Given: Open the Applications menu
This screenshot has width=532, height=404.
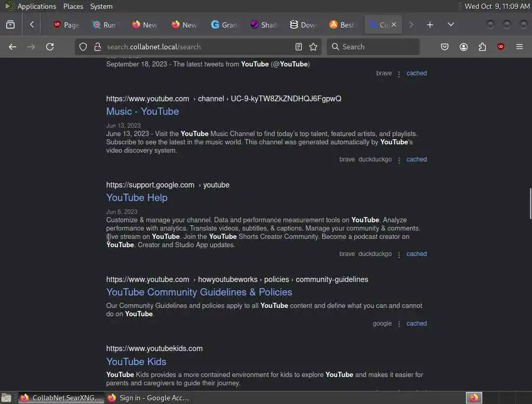Looking at the screenshot, I should pos(37,6).
